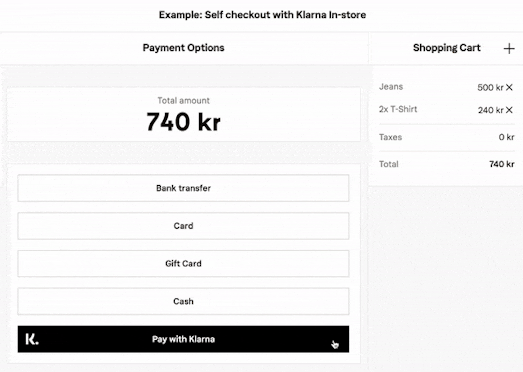
Task: Add item with the plus icon
Action: (509, 49)
